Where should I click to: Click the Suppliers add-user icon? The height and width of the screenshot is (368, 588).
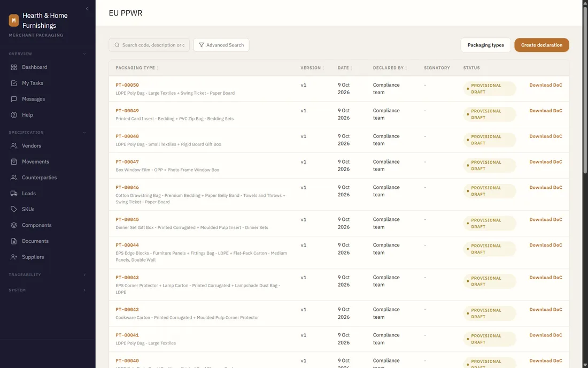point(14,257)
